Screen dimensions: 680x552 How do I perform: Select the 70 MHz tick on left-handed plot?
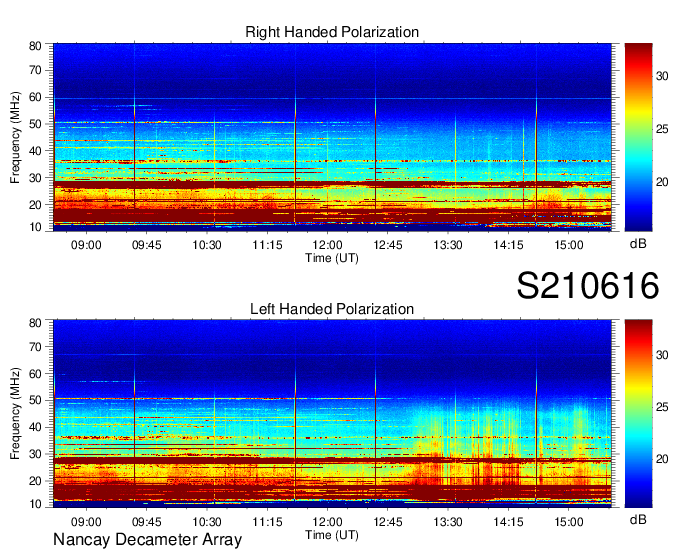tap(35, 346)
